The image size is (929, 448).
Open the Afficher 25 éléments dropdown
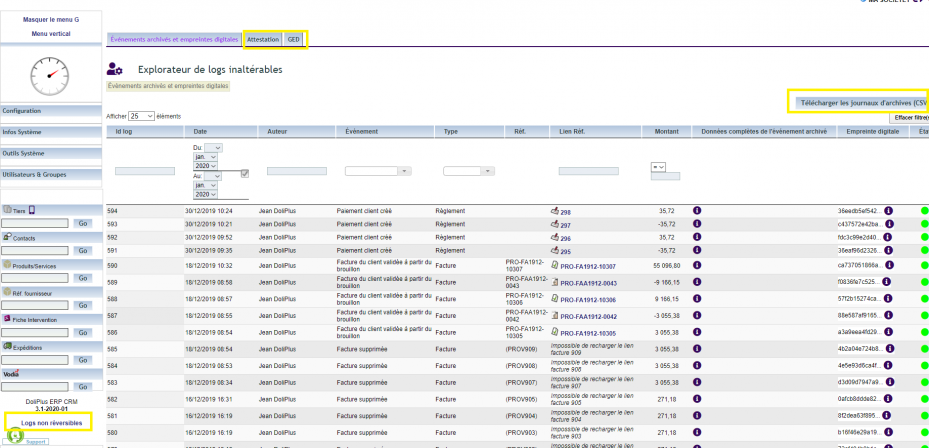pos(142,116)
